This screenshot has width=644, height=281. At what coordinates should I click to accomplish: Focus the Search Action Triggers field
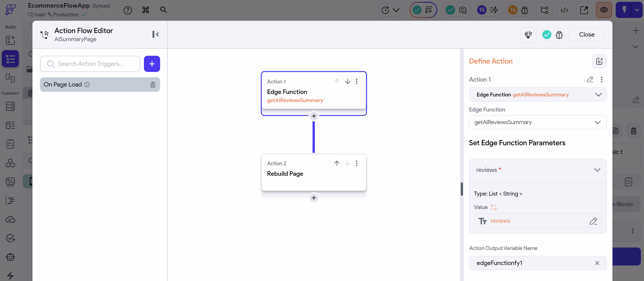pos(90,64)
